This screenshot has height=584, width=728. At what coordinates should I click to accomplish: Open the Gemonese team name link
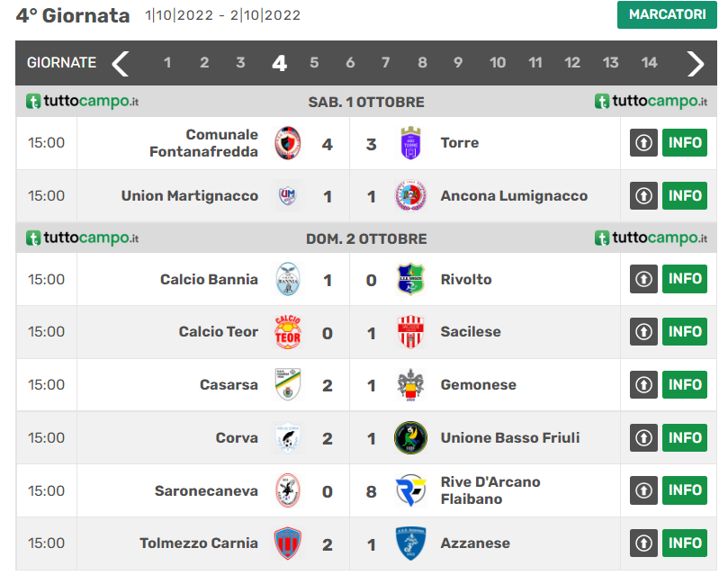(478, 385)
